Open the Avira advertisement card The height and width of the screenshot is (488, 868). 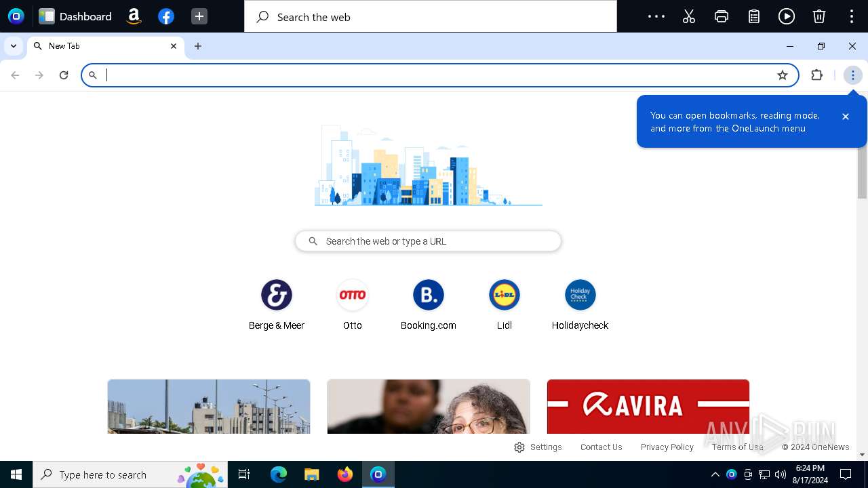point(648,407)
